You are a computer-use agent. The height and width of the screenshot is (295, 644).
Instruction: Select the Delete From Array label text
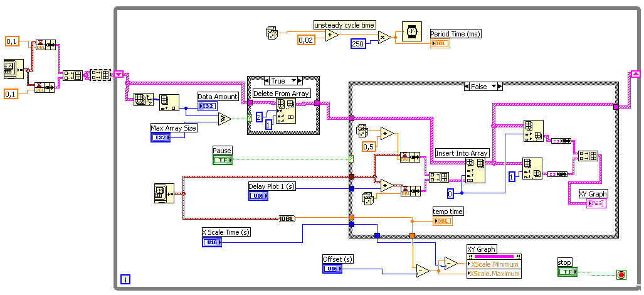coord(282,94)
